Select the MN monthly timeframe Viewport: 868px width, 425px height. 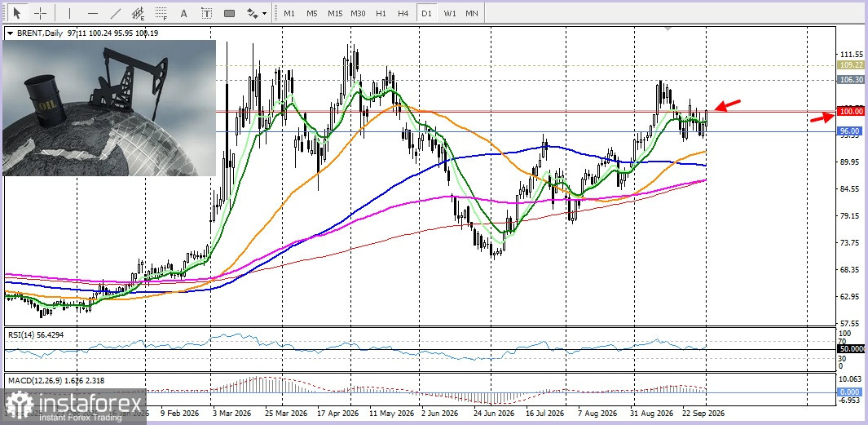pos(472,13)
